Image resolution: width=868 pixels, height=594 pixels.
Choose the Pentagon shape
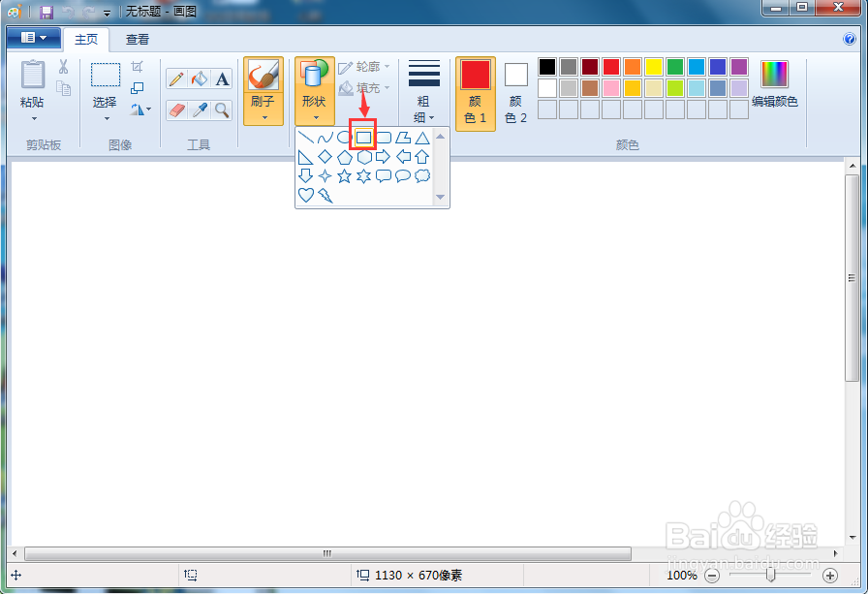[x=344, y=157]
